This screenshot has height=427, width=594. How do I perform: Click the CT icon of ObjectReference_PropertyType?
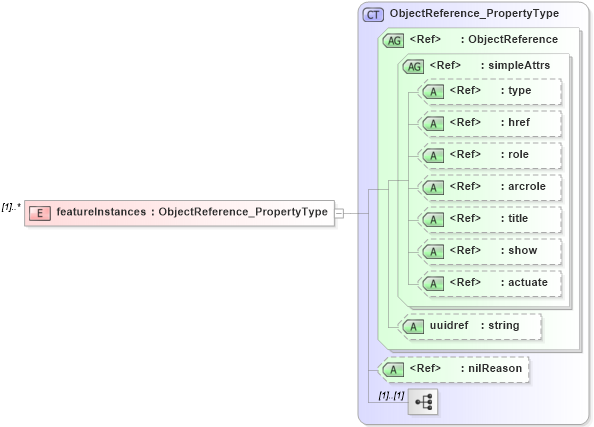coord(373,15)
